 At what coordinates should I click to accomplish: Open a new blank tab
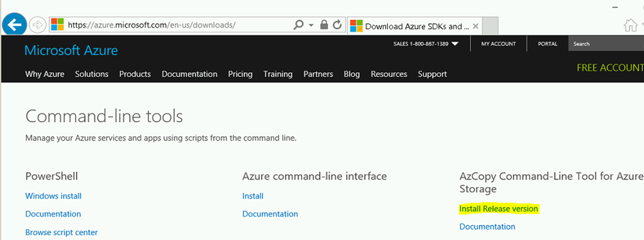point(490,26)
